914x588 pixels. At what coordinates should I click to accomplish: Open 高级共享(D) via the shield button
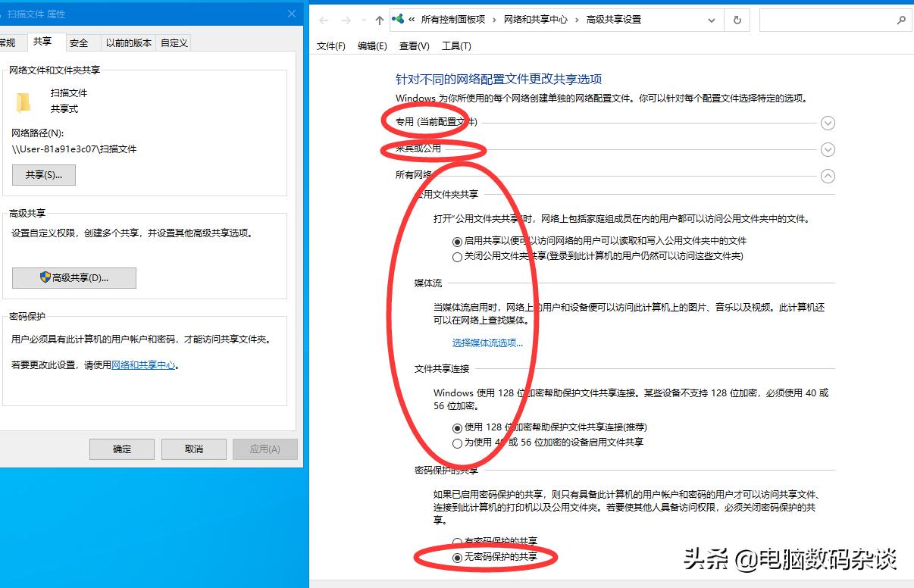point(74,277)
